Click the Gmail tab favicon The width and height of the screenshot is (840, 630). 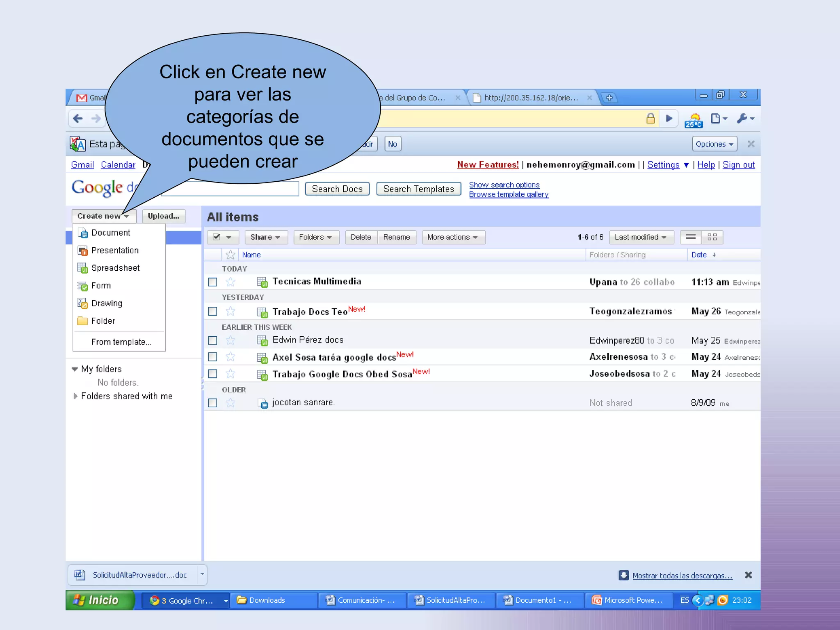point(82,98)
